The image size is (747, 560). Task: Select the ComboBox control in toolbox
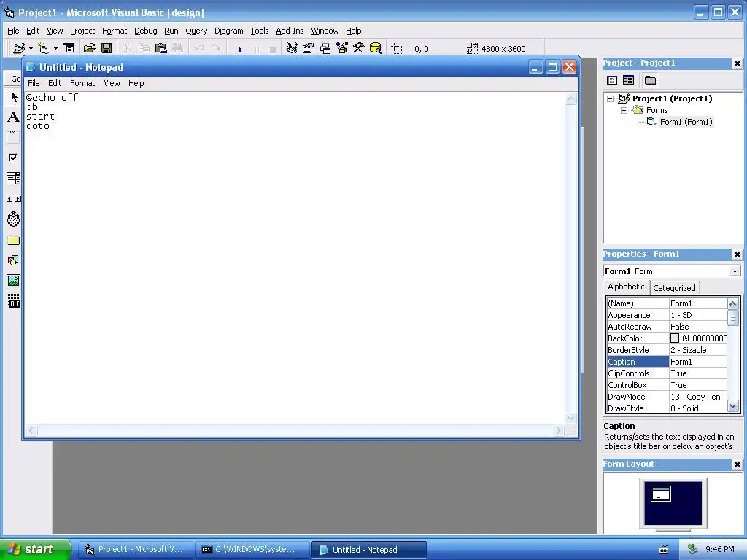click(x=13, y=179)
